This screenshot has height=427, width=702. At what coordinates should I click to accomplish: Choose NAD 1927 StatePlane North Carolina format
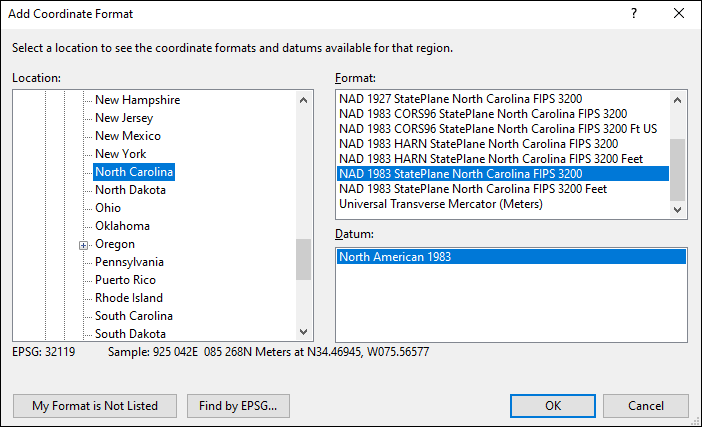pyautogui.click(x=503, y=98)
